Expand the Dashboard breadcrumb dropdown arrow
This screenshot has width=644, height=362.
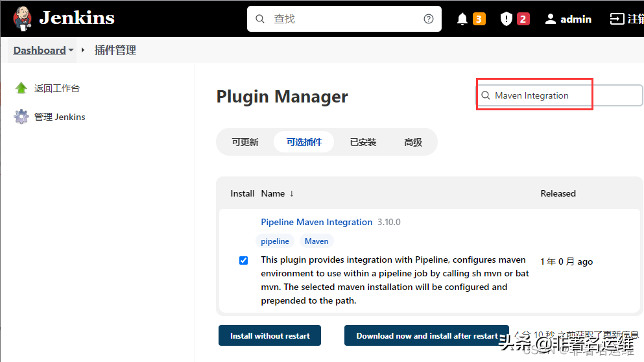tap(71, 50)
